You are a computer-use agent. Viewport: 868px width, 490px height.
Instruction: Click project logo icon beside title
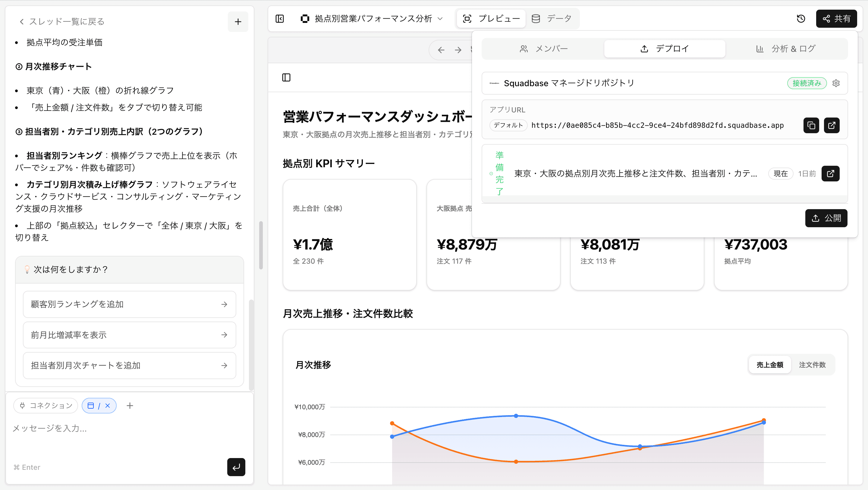(305, 19)
